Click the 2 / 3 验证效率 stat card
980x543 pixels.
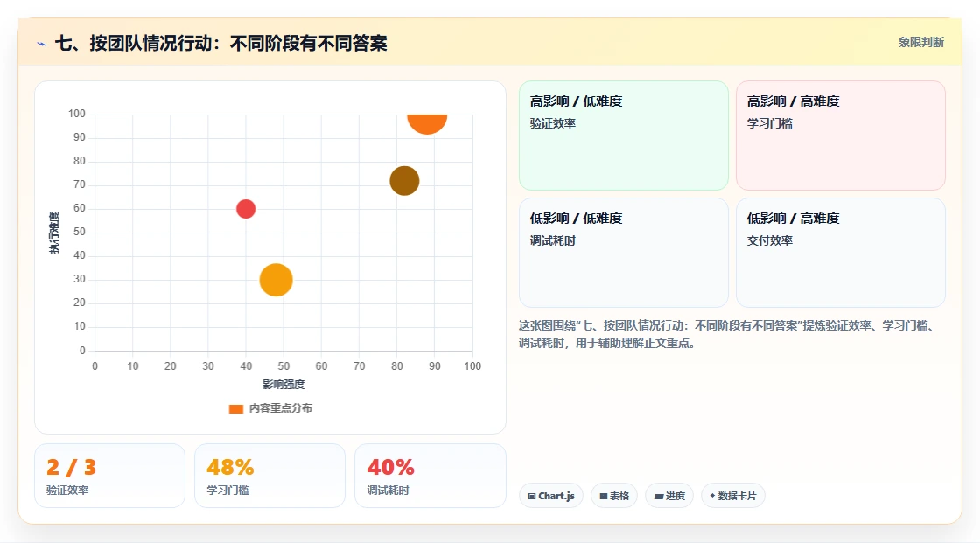tap(110, 476)
